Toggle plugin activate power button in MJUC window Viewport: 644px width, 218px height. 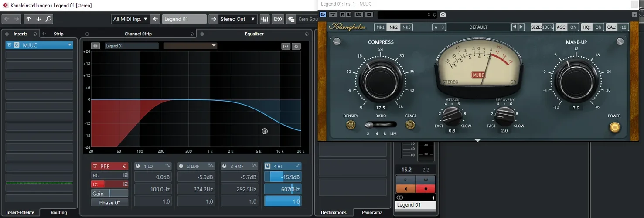[323, 14]
